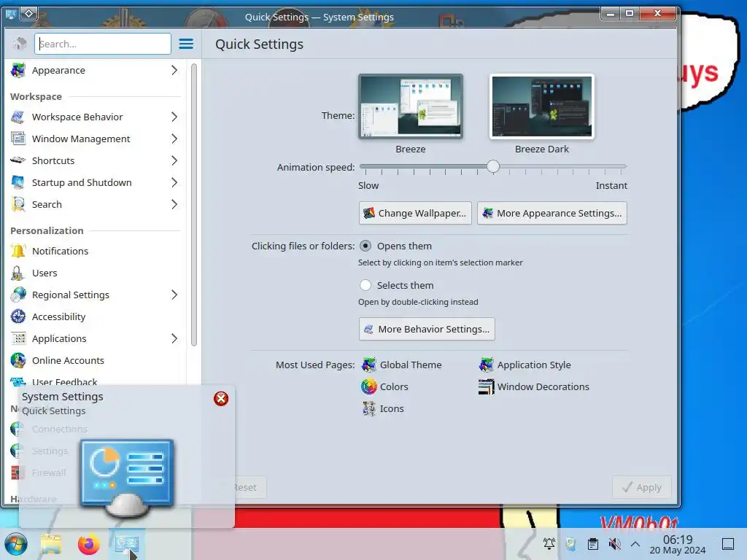Image resolution: width=747 pixels, height=560 pixels.
Task: Select 'Opens them' radio button
Action: click(365, 246)
